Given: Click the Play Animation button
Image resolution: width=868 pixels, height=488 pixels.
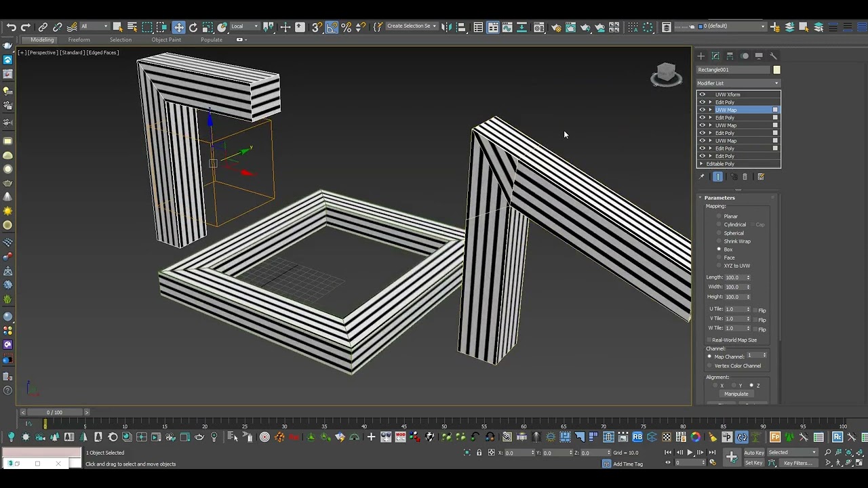Looking at the screenshot, I should point(690,452).
